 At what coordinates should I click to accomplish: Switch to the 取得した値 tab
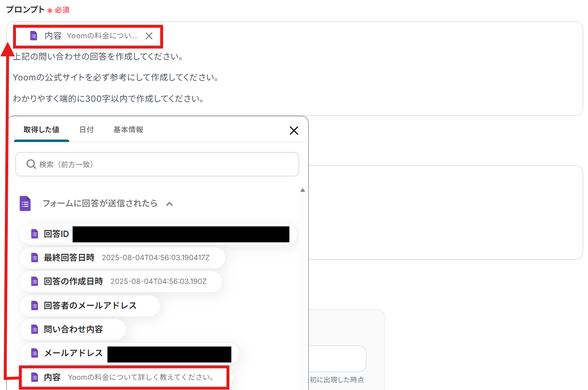point(42,130)
